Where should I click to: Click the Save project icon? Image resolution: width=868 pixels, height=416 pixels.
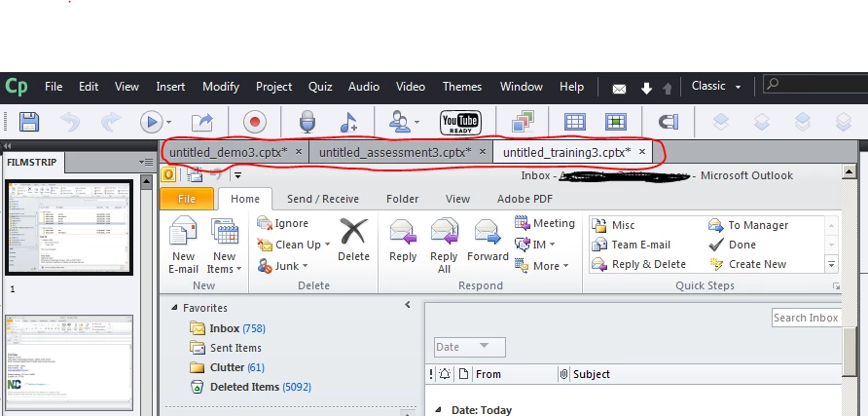click(x=29, y=122)
